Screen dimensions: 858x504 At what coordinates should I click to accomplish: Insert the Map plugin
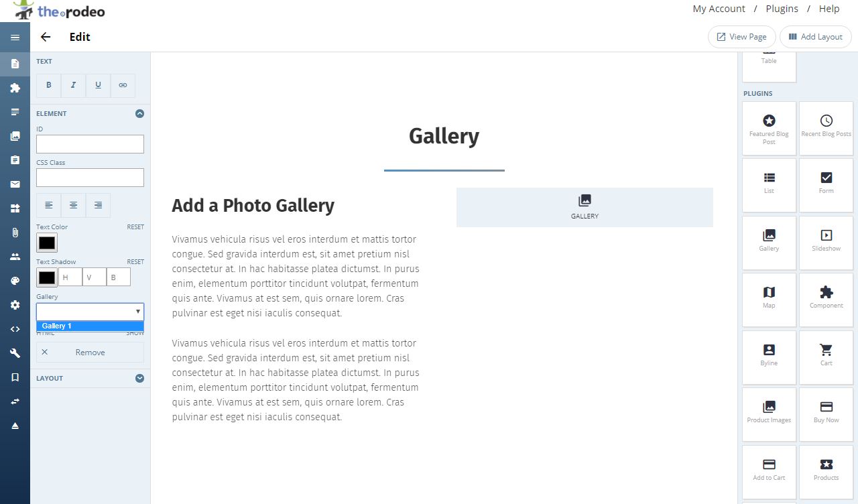(769, 298)
